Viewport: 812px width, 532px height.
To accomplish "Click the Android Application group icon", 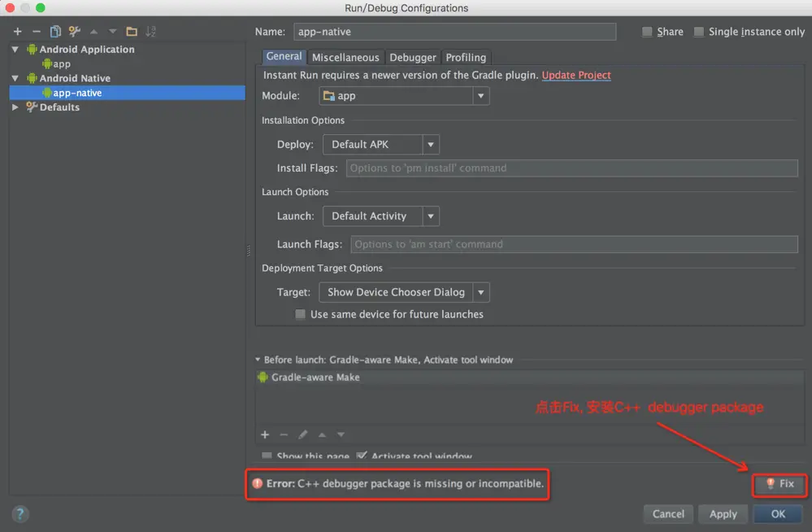I will point(33,50).
